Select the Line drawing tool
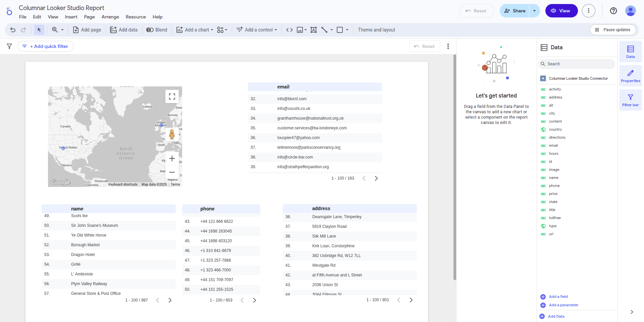Viewport: 644px width, 322px height. 324,30
